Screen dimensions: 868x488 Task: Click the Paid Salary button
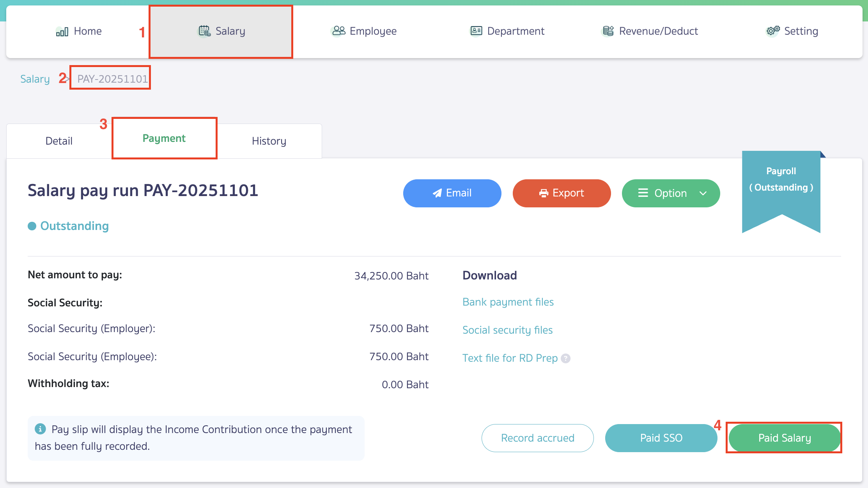pos(784,438)
